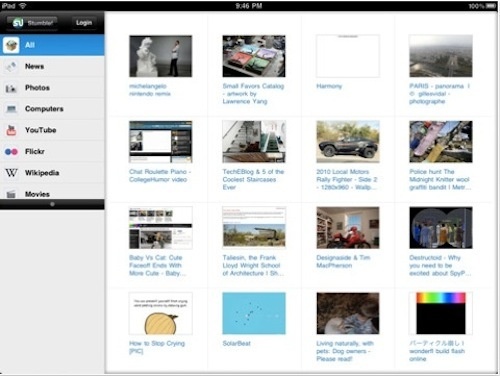The width and height of the screenshot is (500, 376).
Task: Open Destructoid SpyParty link text
Action: (440, 265)
